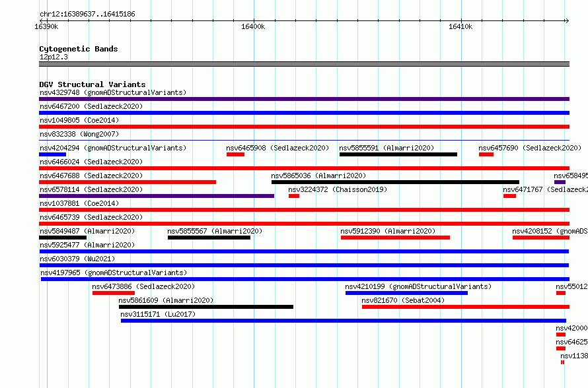The width and height of the screenshot is (588, 388).
Task: Click the nsv5855567 black variant bar
Action: (x=209, y=238)
